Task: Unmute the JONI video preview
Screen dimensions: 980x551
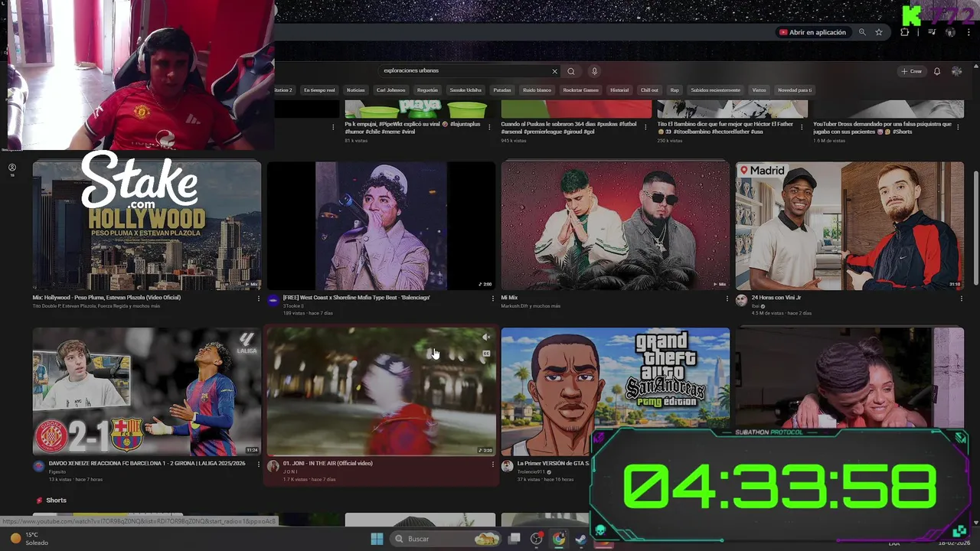Action: point(485,337)
